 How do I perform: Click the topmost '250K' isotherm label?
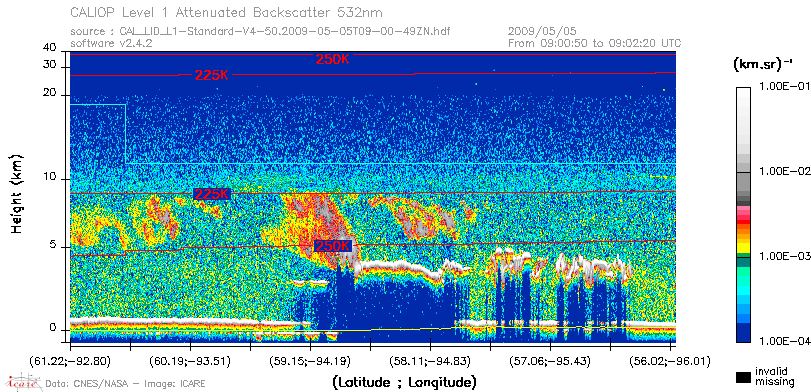pyautogui.click(x=333, y=59)
